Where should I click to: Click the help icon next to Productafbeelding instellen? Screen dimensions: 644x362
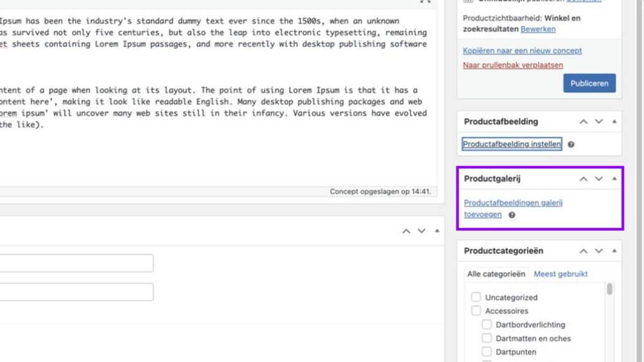[570, 144]
